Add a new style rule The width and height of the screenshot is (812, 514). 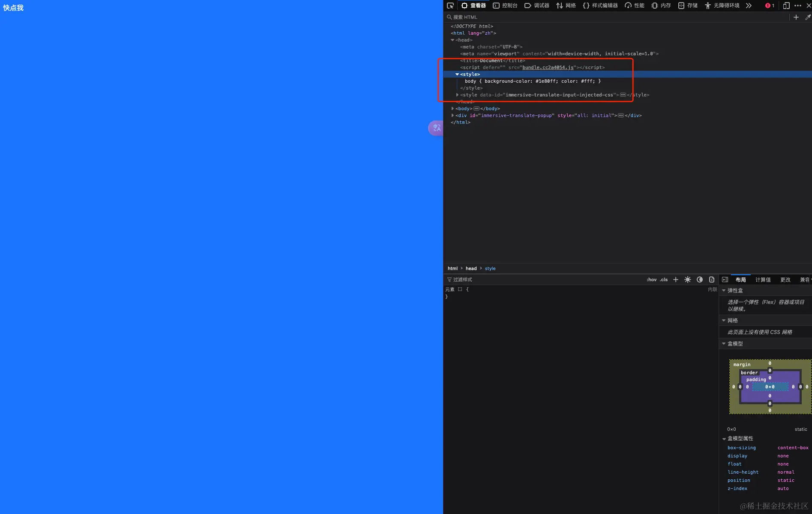[676, 280]
